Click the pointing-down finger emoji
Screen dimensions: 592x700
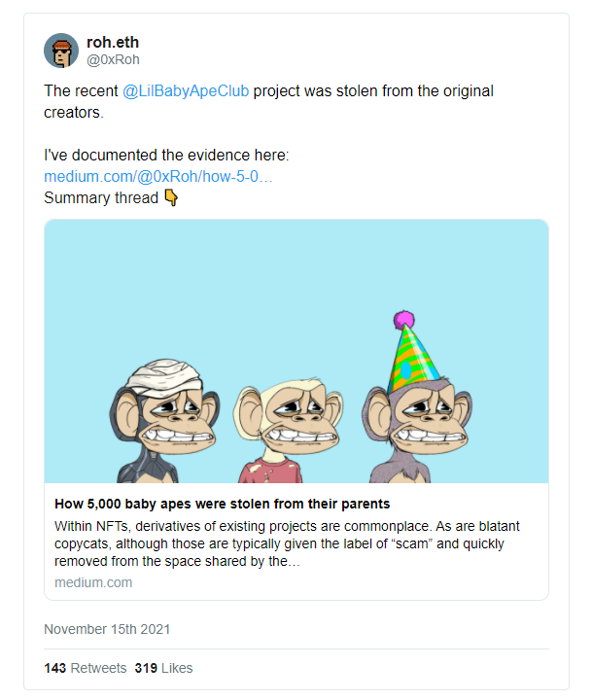coord(171,198)
